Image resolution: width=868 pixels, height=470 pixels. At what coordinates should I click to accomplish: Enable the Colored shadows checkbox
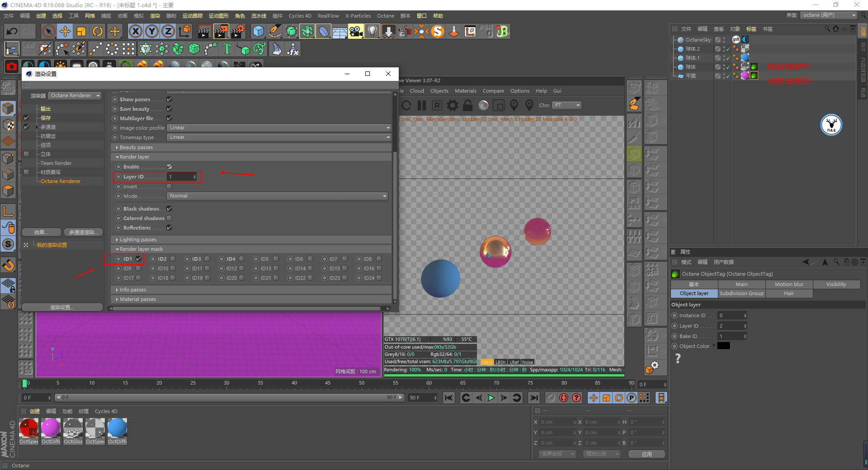(169, 218)
